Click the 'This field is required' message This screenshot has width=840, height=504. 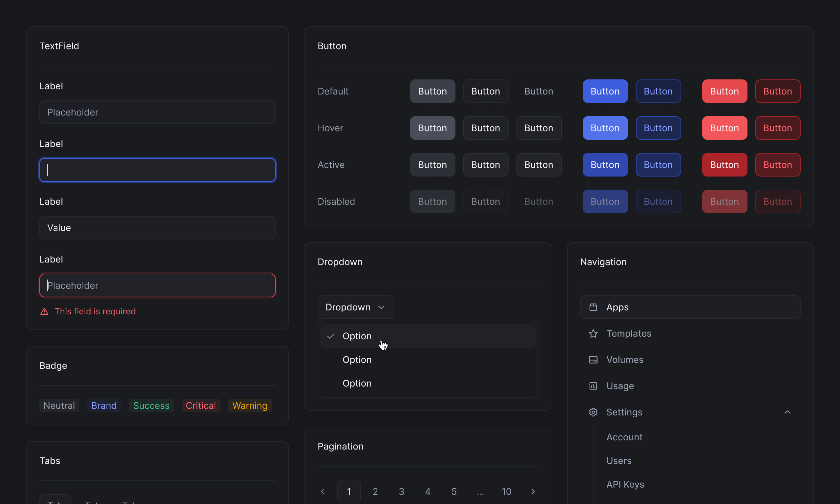pyautogui.click(x=95, y=311)
